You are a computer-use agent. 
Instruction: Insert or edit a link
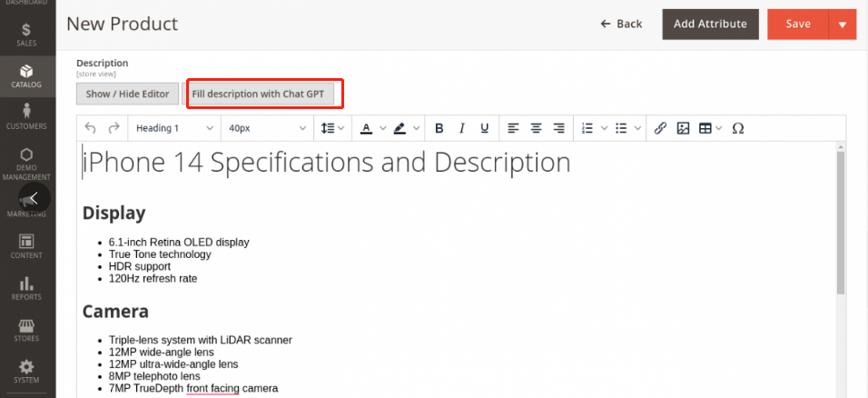coord(660,129)
